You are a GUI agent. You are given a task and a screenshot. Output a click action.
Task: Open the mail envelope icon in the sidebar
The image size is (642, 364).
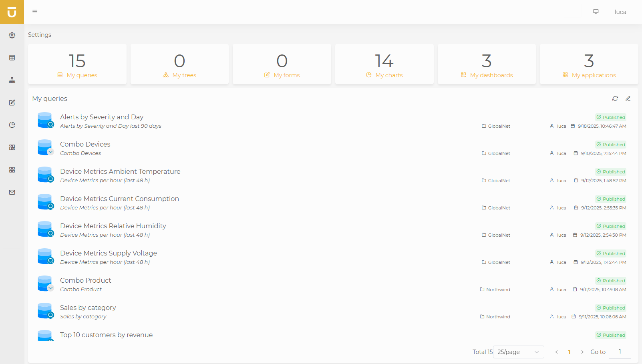click(x=12, y=192)
